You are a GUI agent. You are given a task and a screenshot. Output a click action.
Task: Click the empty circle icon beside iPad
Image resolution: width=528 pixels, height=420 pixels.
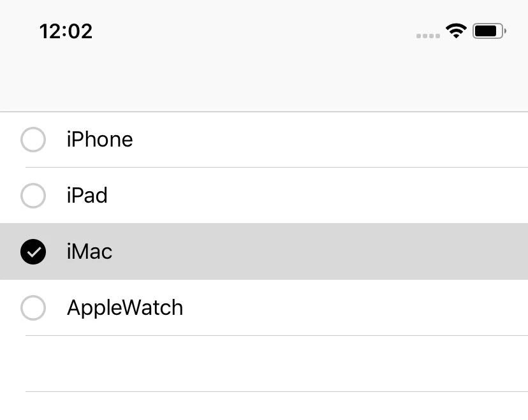click(33, 196)
